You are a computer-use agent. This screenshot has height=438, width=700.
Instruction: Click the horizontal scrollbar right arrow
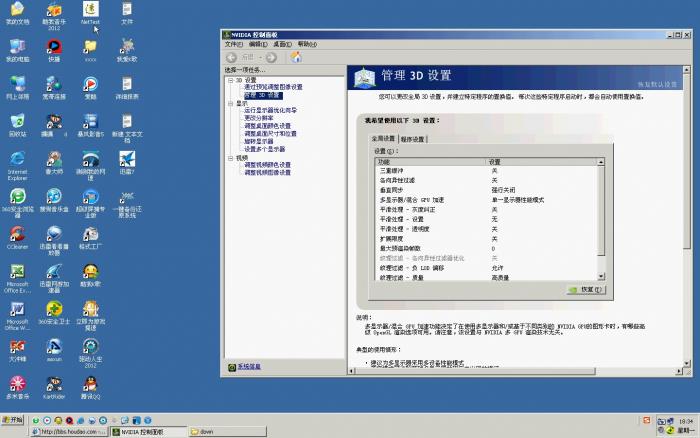pyautogui.click(x=679, y=371)
